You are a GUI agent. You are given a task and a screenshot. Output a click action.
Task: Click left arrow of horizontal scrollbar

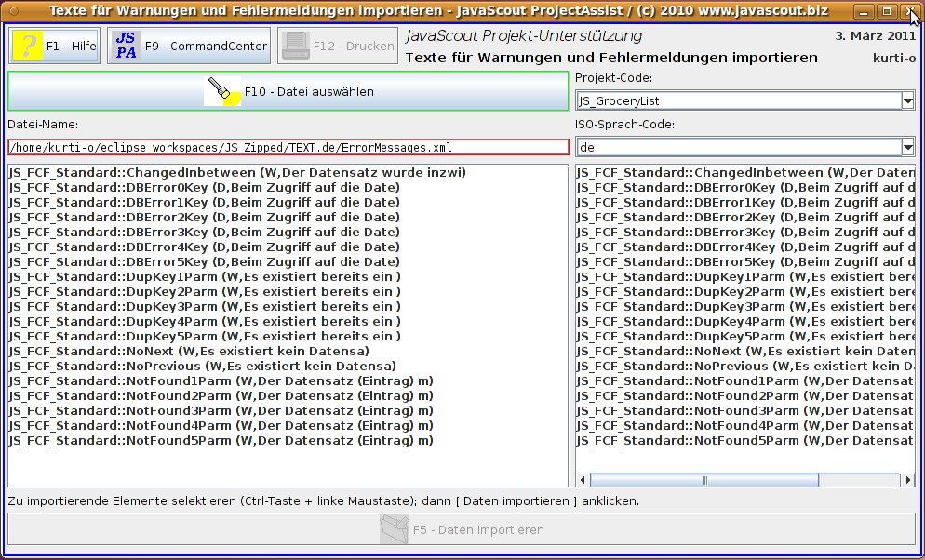pos(583,480)
